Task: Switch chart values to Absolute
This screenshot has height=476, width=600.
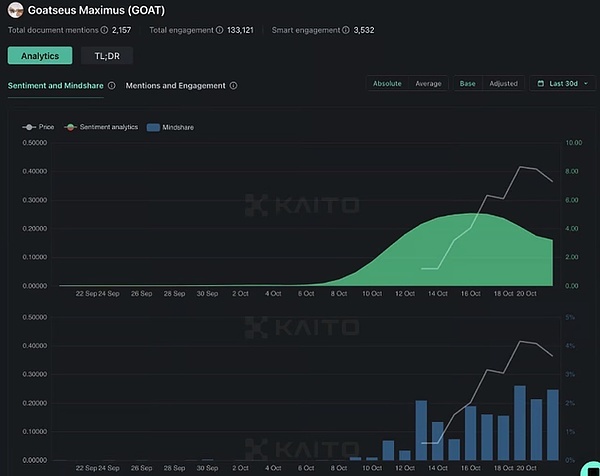Action: point(387,84)
